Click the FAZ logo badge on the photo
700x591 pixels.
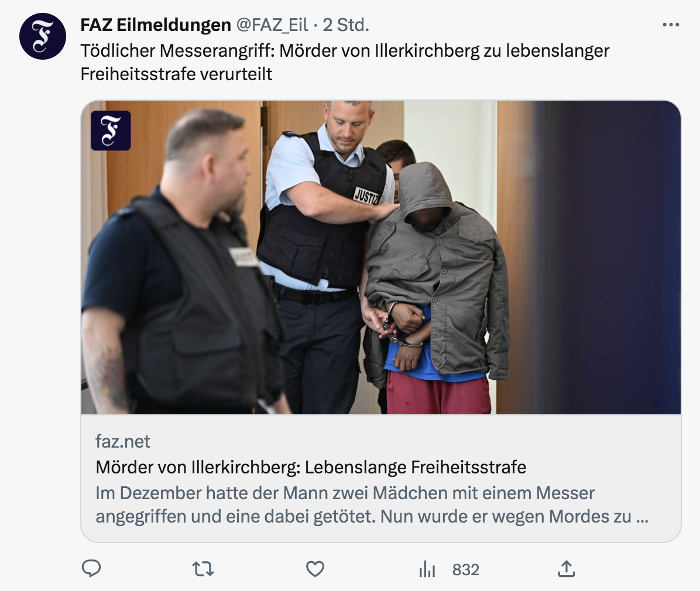[111, 130]
